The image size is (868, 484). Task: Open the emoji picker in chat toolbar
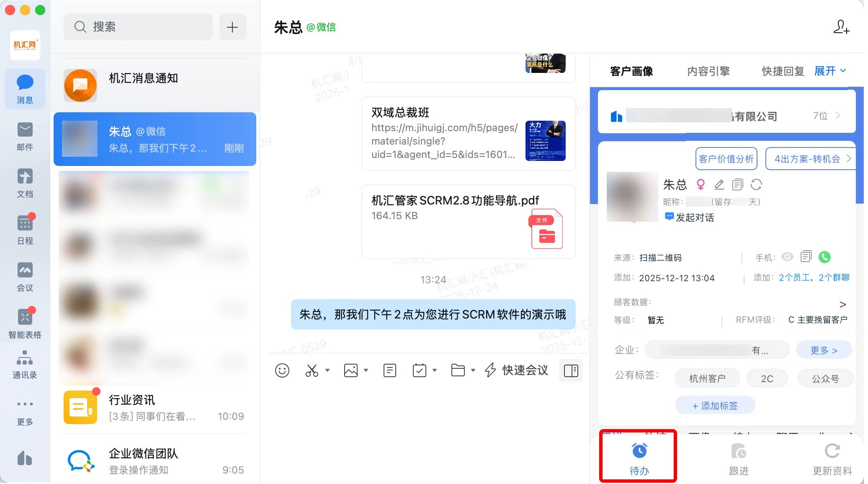click(x=282, y=370)
